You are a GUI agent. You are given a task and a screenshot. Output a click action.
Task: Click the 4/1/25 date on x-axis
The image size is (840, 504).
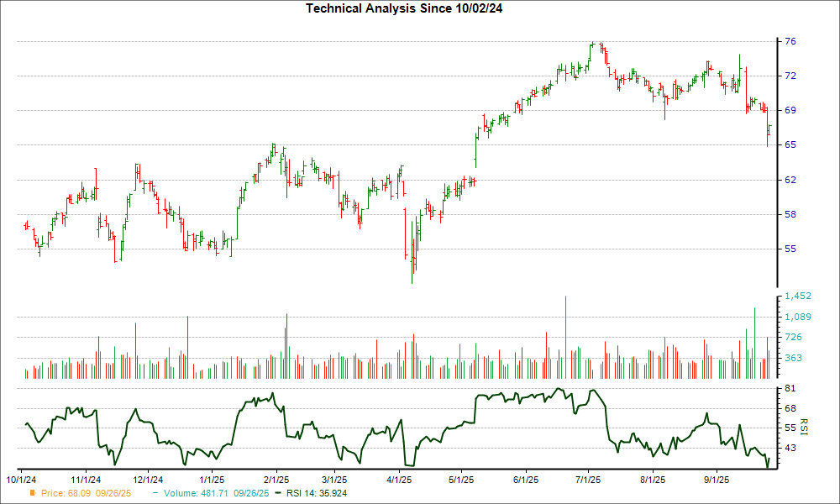pyautogui.click(x=399, y=480)
